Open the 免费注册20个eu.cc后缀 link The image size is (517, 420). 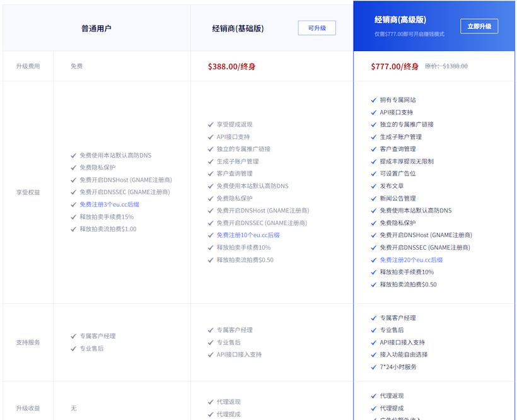pos(411,260)
